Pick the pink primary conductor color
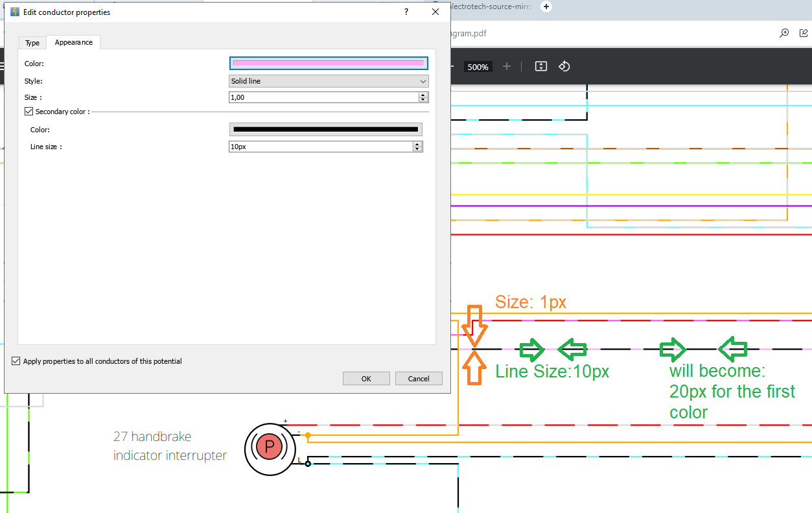This screenshot has height=513, width=812. point(329,63)
